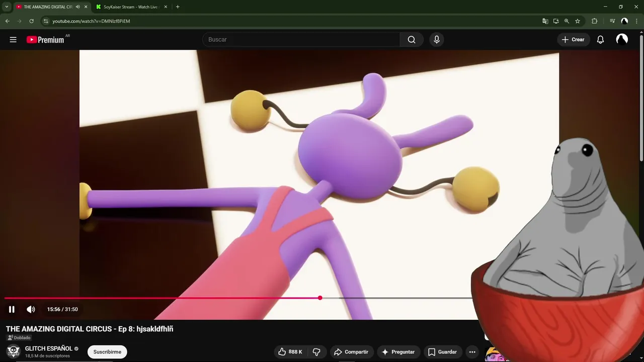The width and height of the screenshot is (644, 362).
Task: Open the YouTube hamburger guide menu
Action: (13, 40)
